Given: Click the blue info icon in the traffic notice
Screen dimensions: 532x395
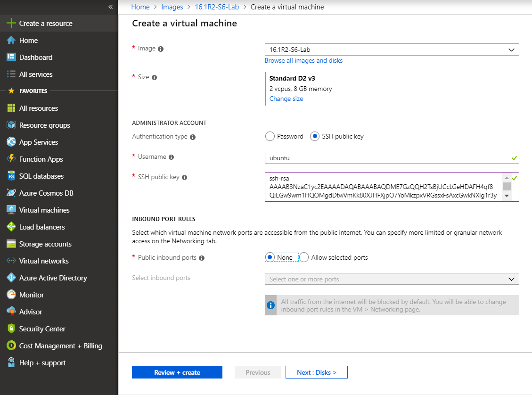Looking at the screenshot, I should pyautogui.click(x=271, y=305).
